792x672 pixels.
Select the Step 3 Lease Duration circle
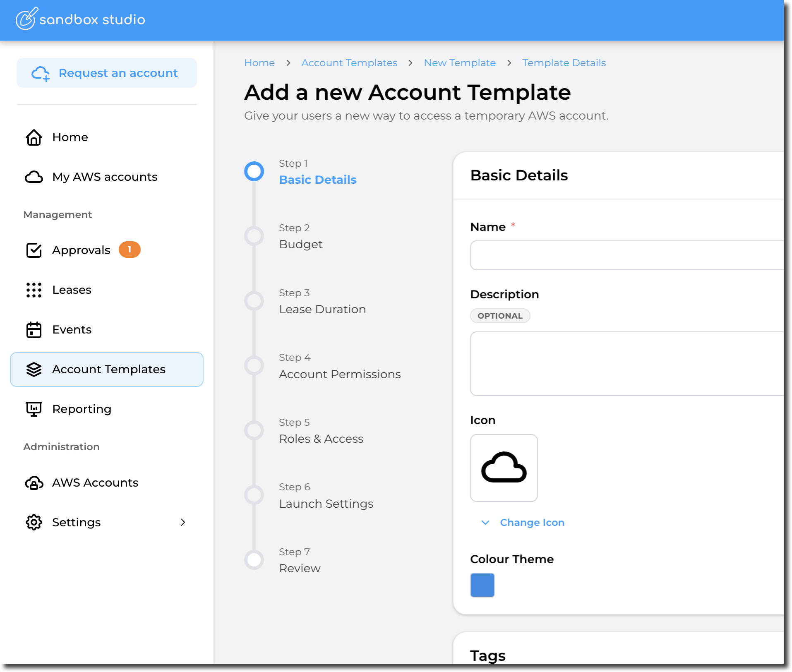pos(254,301)
